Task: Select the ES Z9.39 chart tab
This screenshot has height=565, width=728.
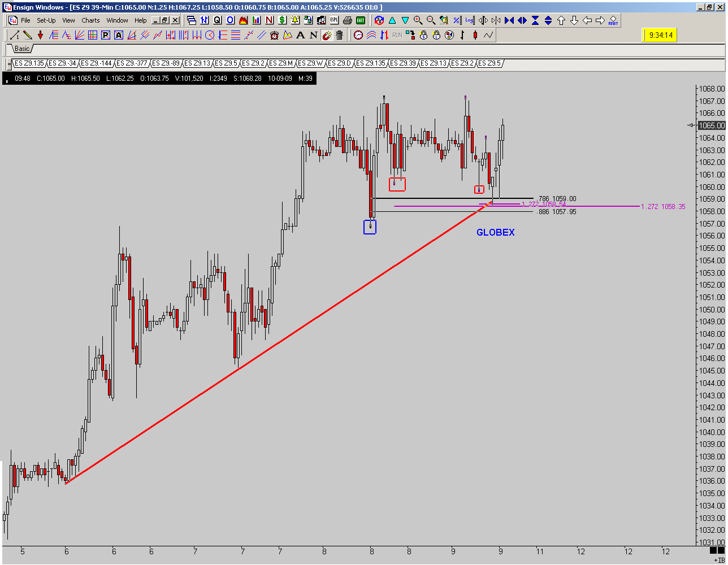Action: [x=403, y=63]
